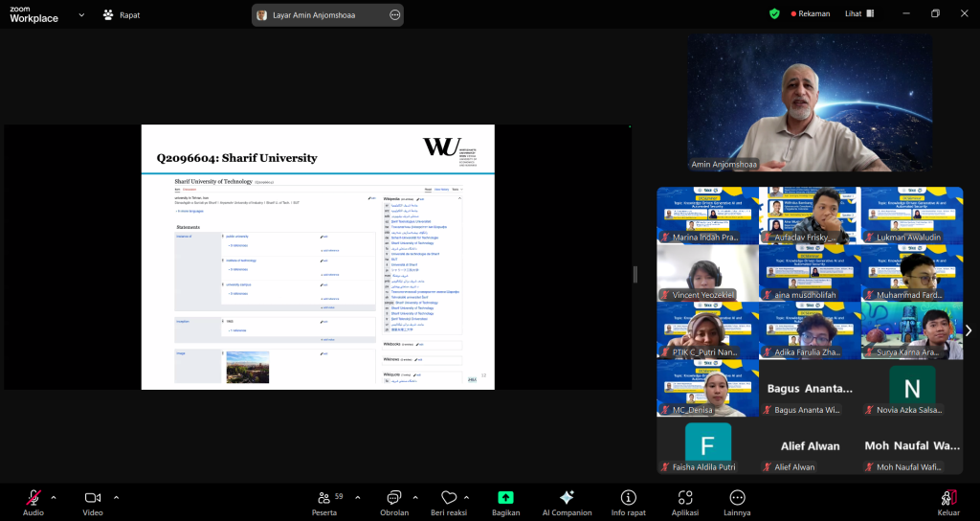
Task: Open video options arrow beside Video
Action: click(116, 498)
